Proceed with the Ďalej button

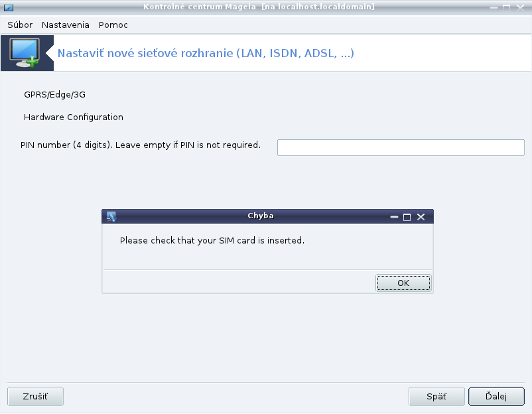pos(496,396)
